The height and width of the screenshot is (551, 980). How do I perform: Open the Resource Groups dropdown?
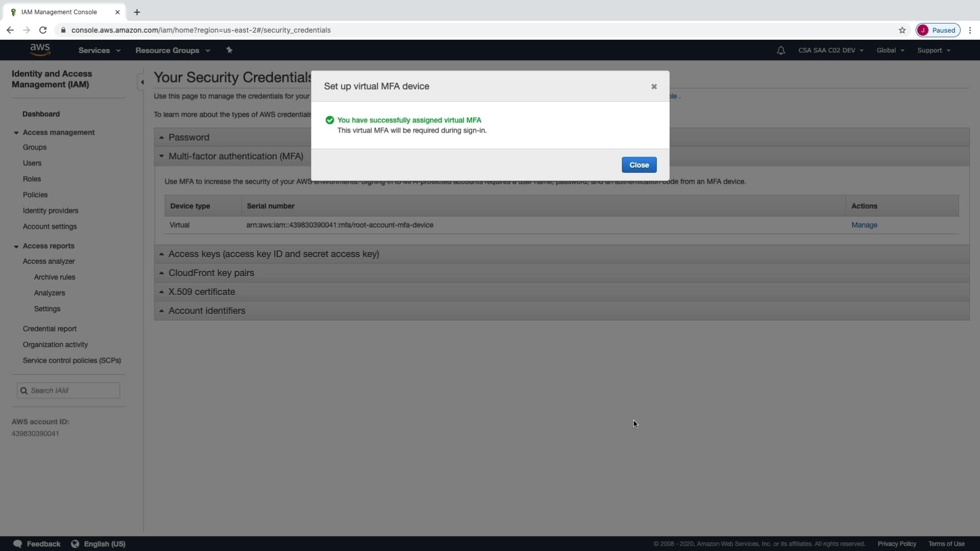[x=172, y=51]
